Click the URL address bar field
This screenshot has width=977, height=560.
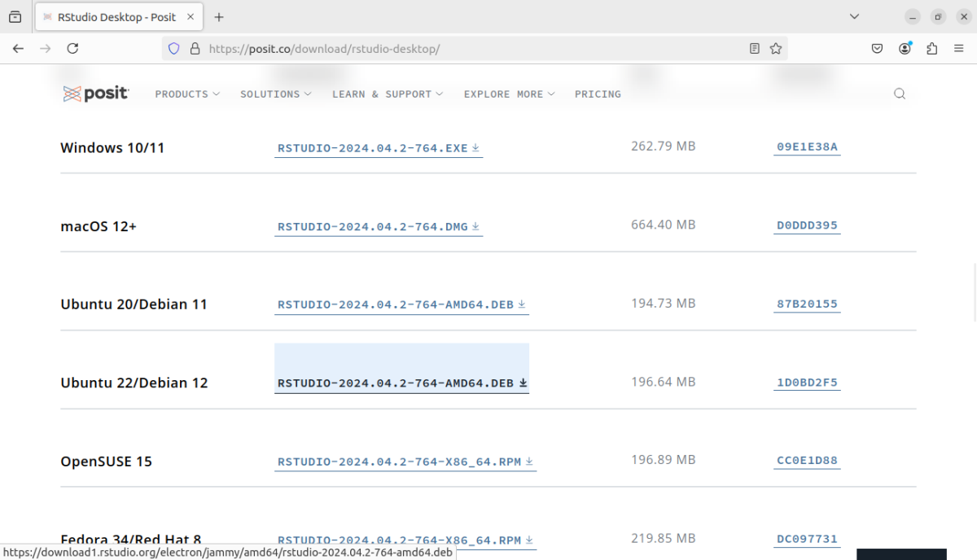pos(472,49)
